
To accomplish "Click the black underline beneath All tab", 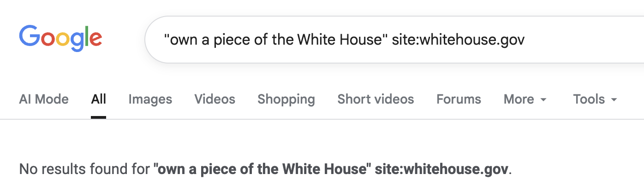I will point(99,117).
